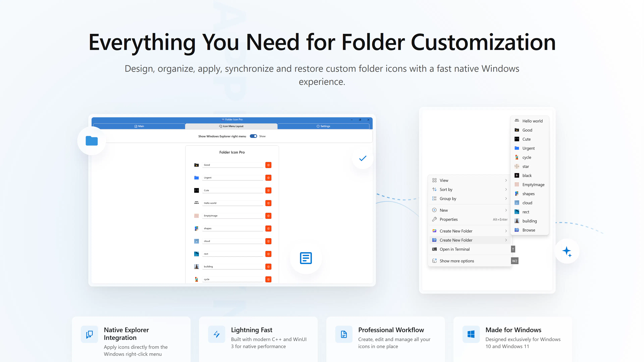This screenshot has height=362, width=644.
Task: Select rect in icon submenu
Action: coord(529,212)
